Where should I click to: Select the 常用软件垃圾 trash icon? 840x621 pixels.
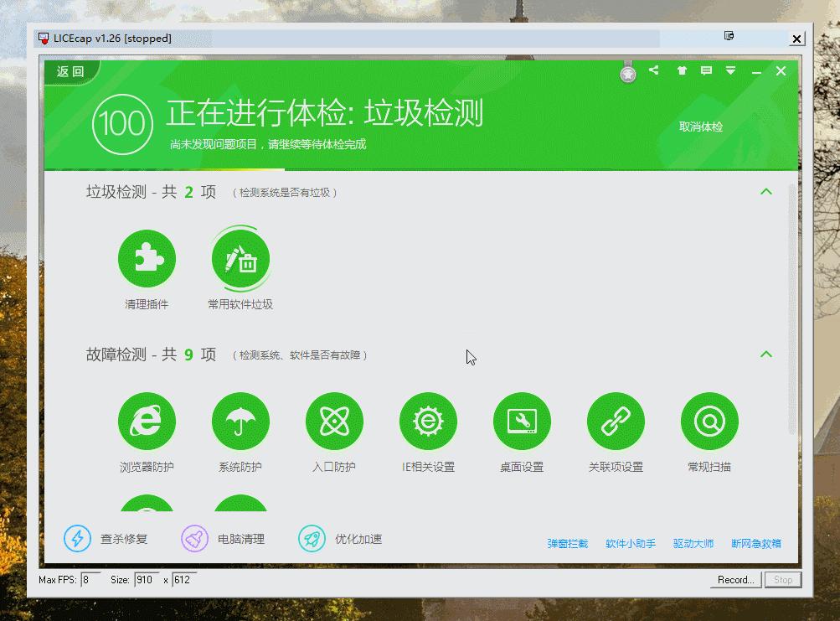240,258
